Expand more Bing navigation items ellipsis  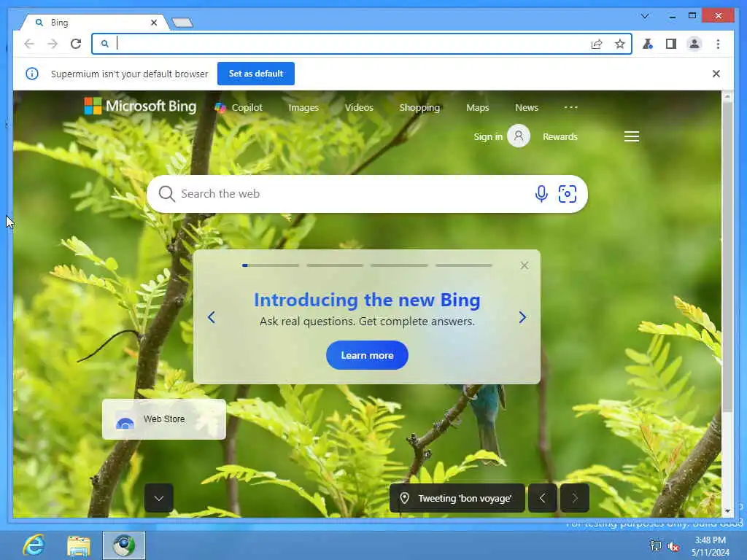(570, 107)
